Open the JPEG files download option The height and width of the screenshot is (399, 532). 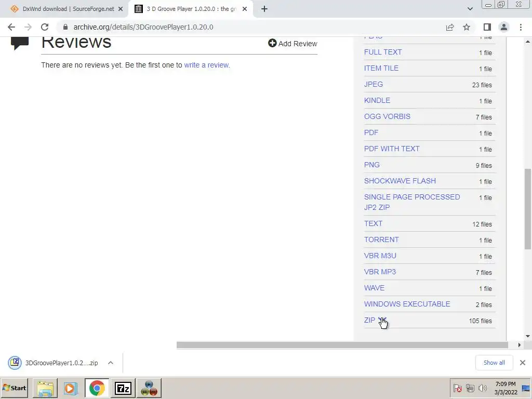[x=373, y=85]
